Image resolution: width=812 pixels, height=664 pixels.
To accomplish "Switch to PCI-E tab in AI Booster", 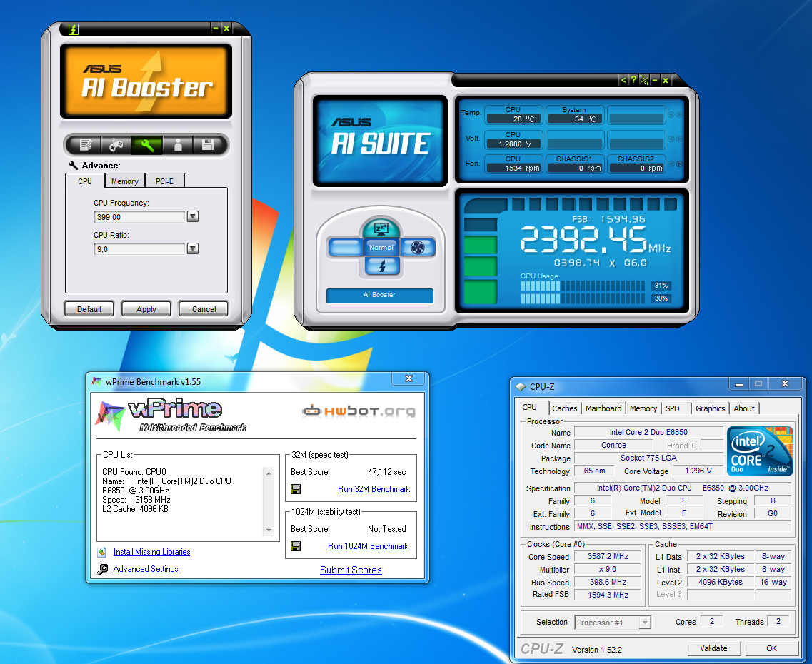I will point(165,181).
